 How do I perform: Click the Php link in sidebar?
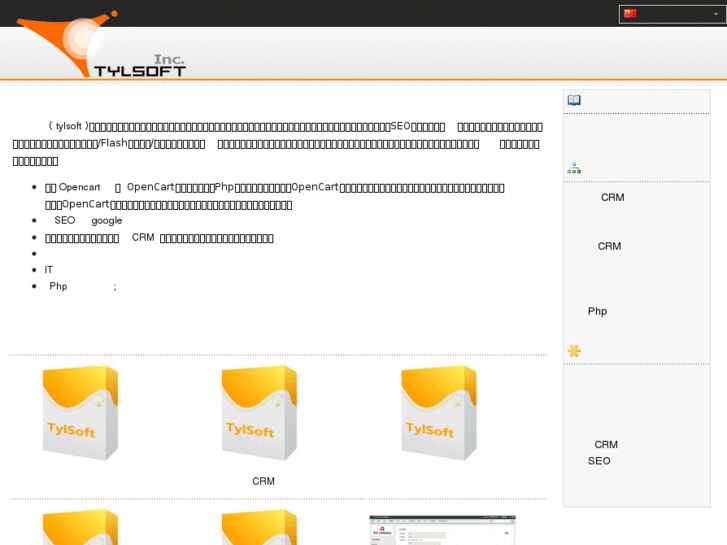pos(597,312)
